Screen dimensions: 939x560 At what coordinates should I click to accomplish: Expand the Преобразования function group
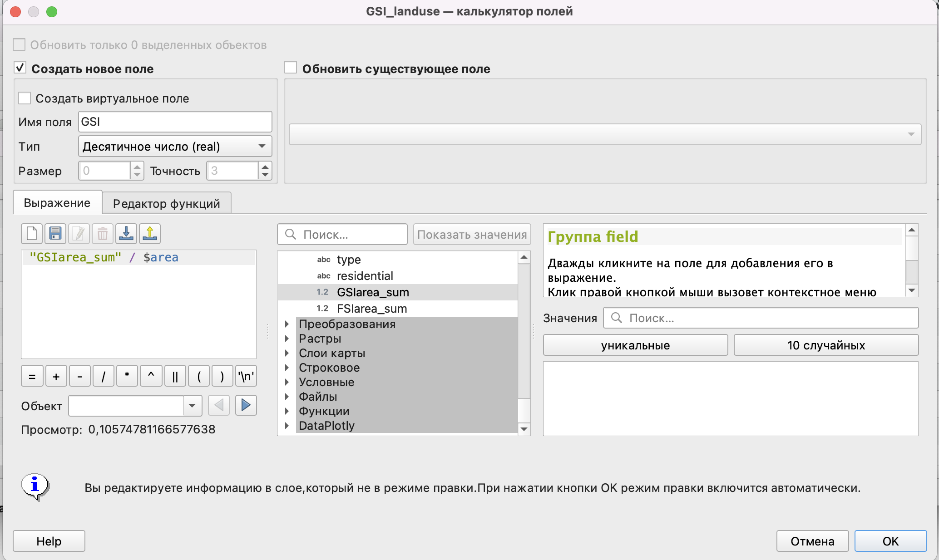(287, 324)
